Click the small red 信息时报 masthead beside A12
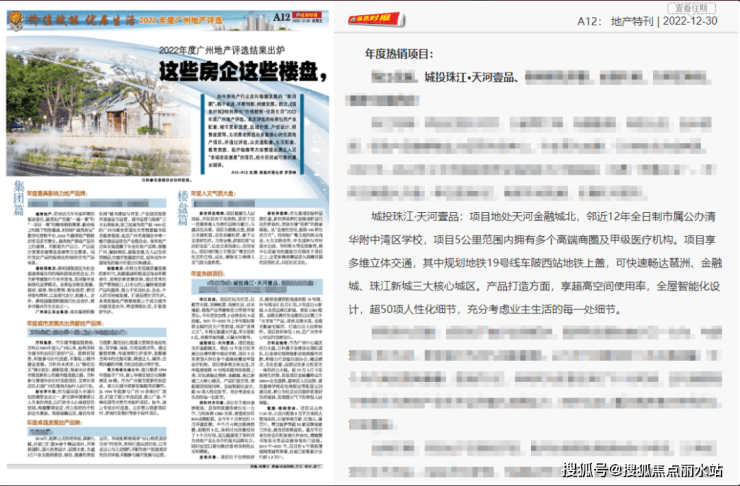Image resolution: width=740 pixels, height=486 pixels. coord(307,15)
